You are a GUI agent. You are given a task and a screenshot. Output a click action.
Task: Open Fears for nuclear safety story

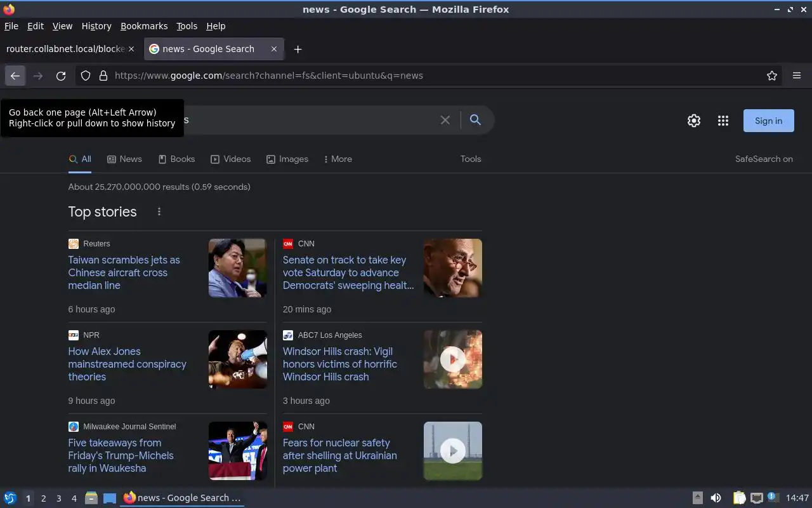tap(340, 455)
